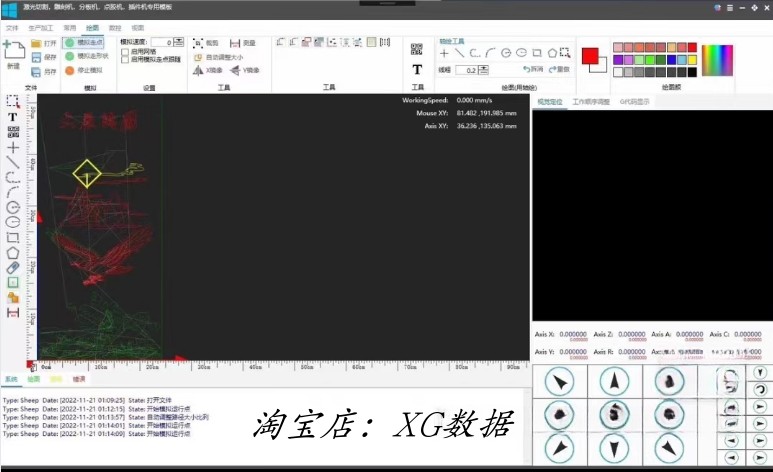Screen dimensions: 773x472
Task: Pick the red measure icon in left toolbar
Action: pyautogui.click(x=13, y=313)
